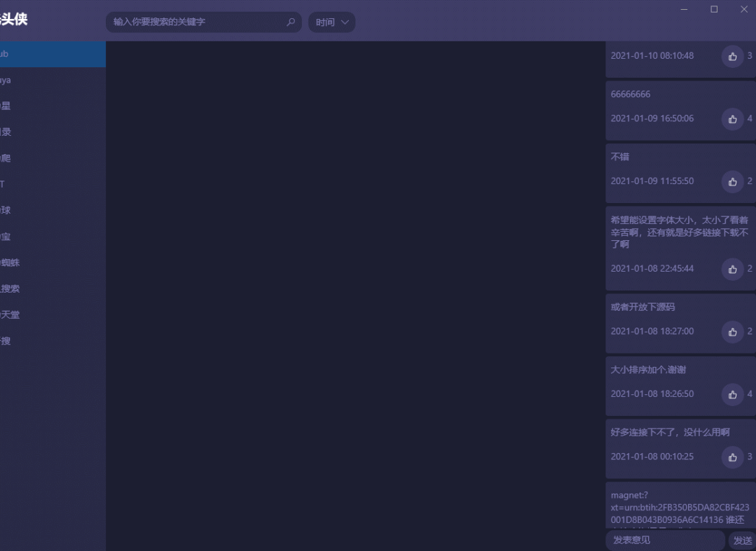Choose the sidebar source ending in 球
Screen dimensions: 756x551
[53, 210]
